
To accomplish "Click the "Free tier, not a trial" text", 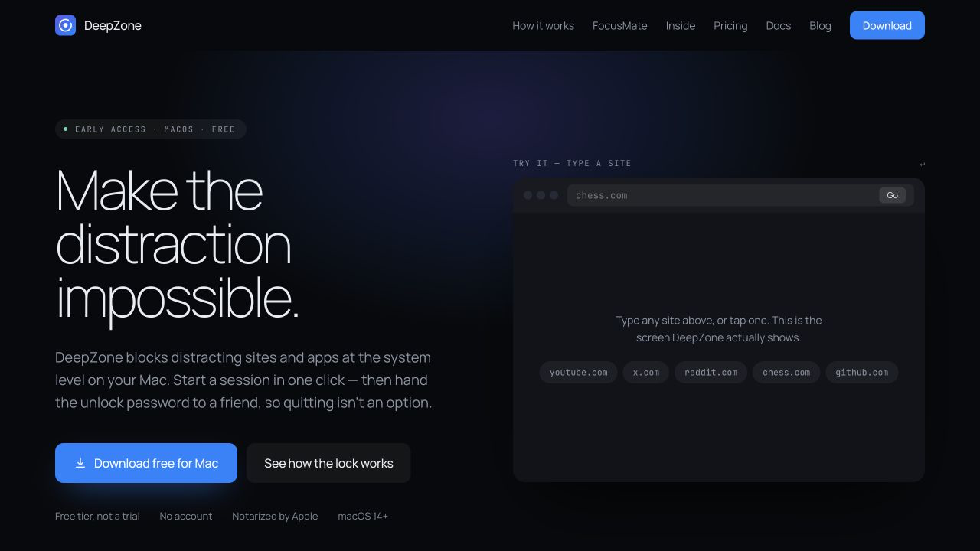I will 97,516.
